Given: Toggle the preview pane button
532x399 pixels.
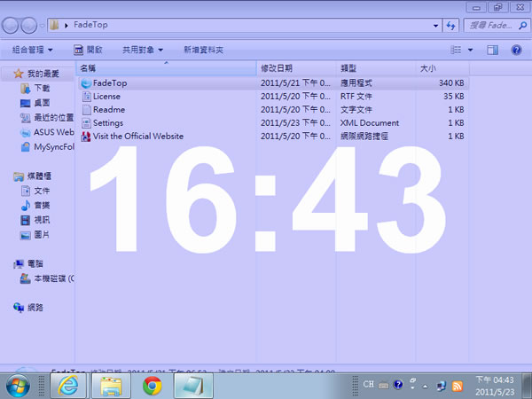Looking at the screenshot, I should [x=493, y=50].
